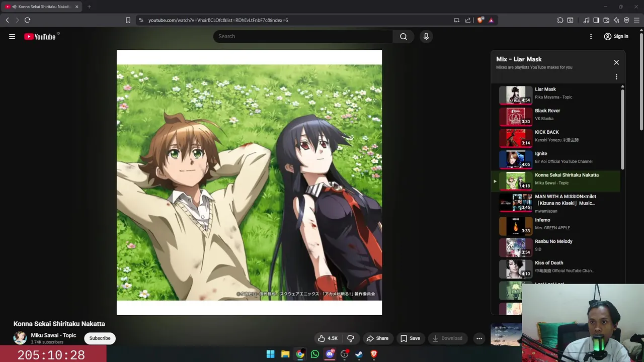This screenshot has width=644, height=362.
Task: Open the Leo AI sparkle icon
Action: [616, 20]
